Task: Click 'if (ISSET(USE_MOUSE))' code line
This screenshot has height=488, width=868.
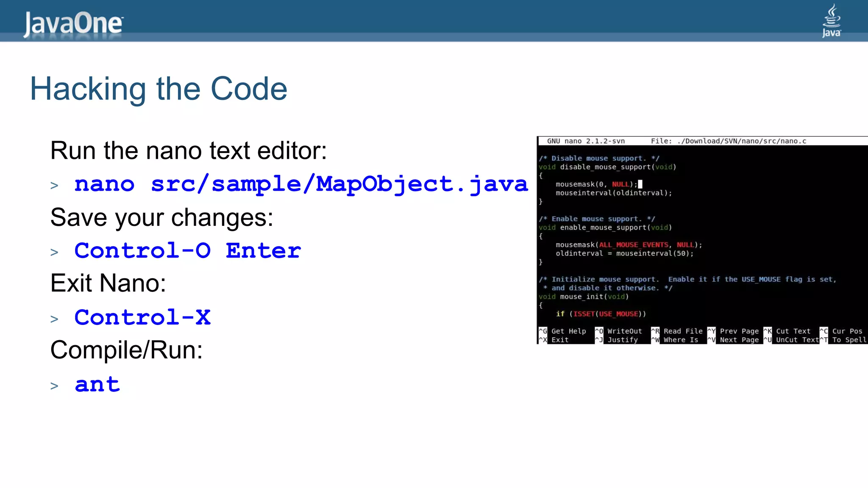Action: [x=601, y=314]
